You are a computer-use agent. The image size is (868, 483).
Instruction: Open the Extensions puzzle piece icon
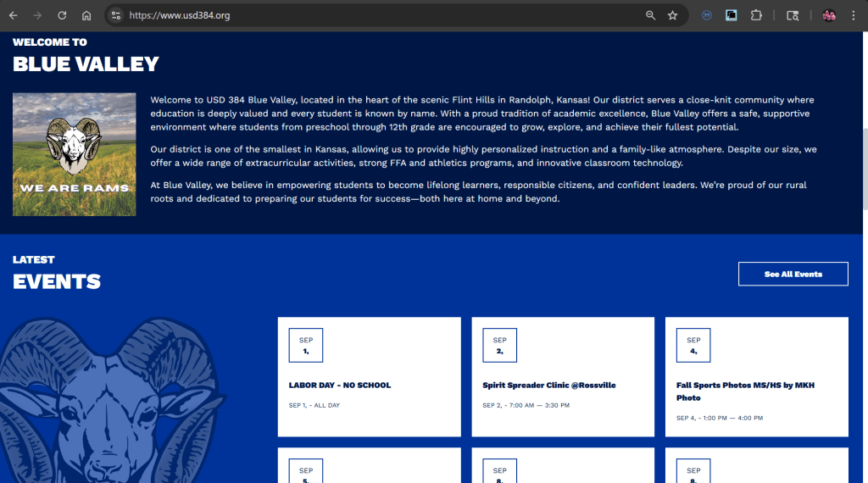click(x=756, y=15)
